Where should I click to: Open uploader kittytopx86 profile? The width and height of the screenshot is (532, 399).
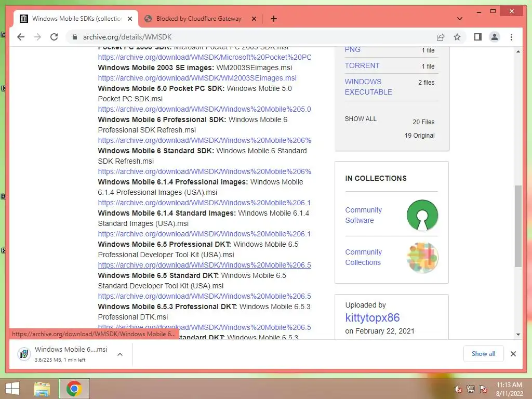[372, 317]
